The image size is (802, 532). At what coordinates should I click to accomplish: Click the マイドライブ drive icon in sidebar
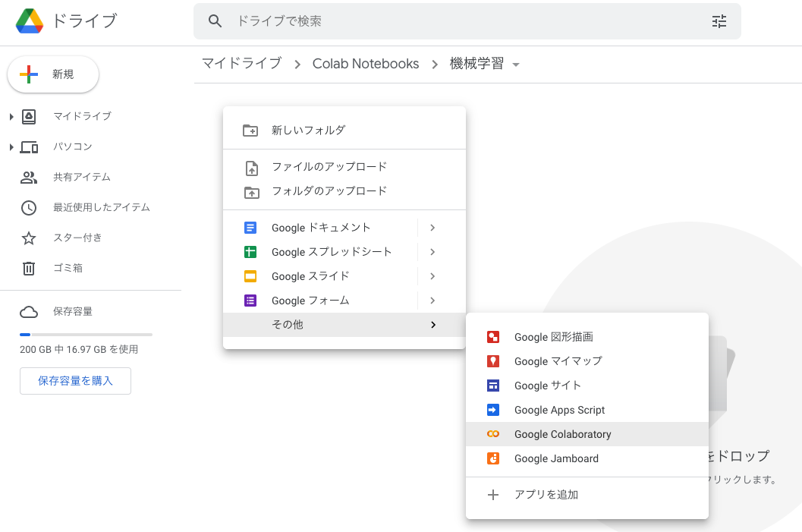coord(29,117)
